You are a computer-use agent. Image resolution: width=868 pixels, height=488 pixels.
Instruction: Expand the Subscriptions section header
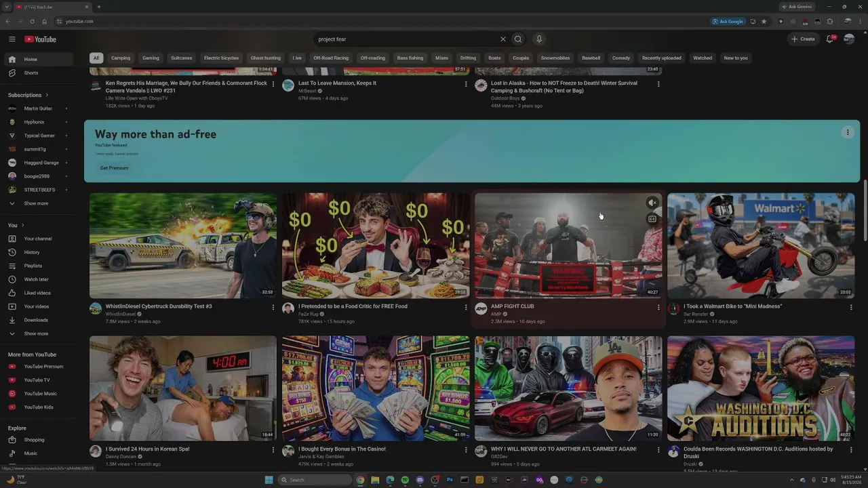28,95
